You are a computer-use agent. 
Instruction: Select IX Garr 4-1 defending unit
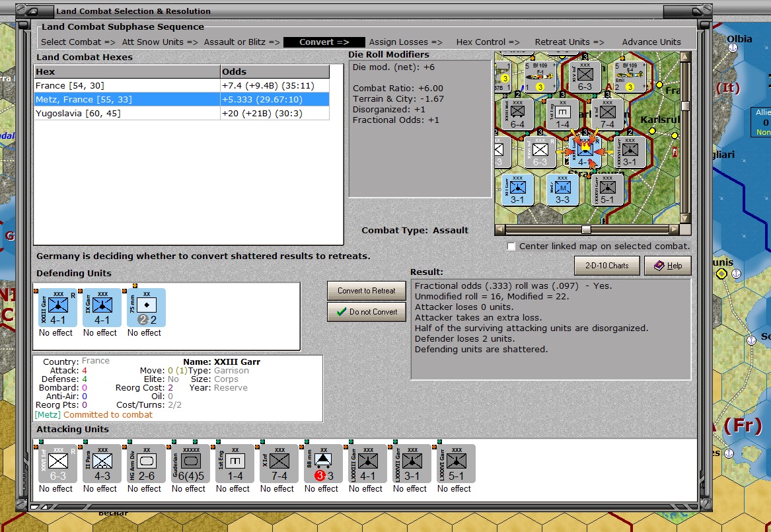click(x=102, y=308)
